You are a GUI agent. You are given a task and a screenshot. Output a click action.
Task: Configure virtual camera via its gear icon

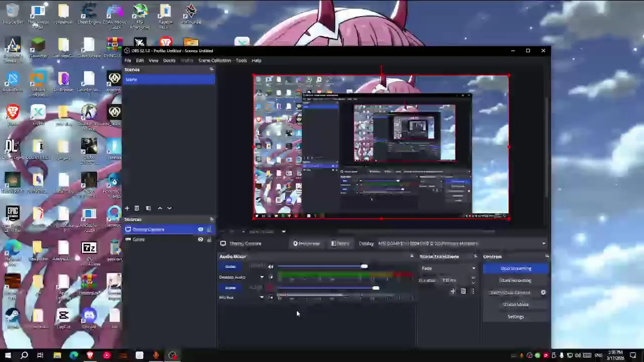point(543,293)
